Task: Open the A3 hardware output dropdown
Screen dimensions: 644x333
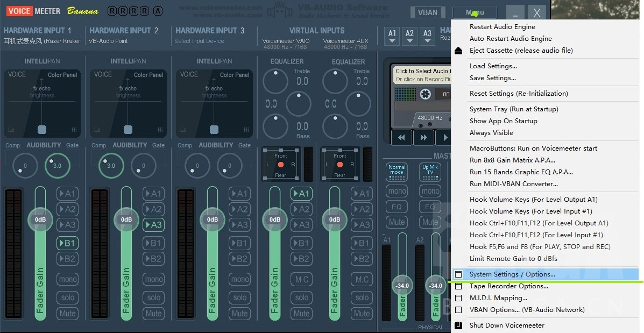Action: (x=428, y=36)
